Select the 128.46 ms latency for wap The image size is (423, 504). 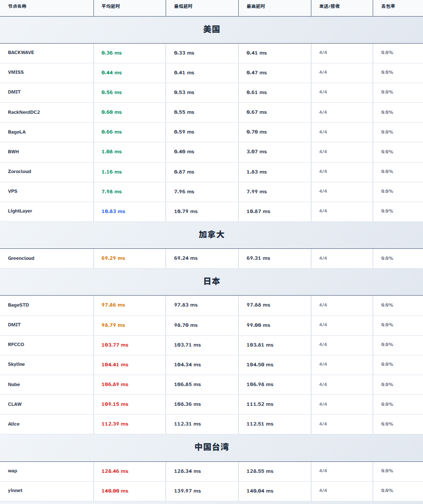(x=115, y=471)
